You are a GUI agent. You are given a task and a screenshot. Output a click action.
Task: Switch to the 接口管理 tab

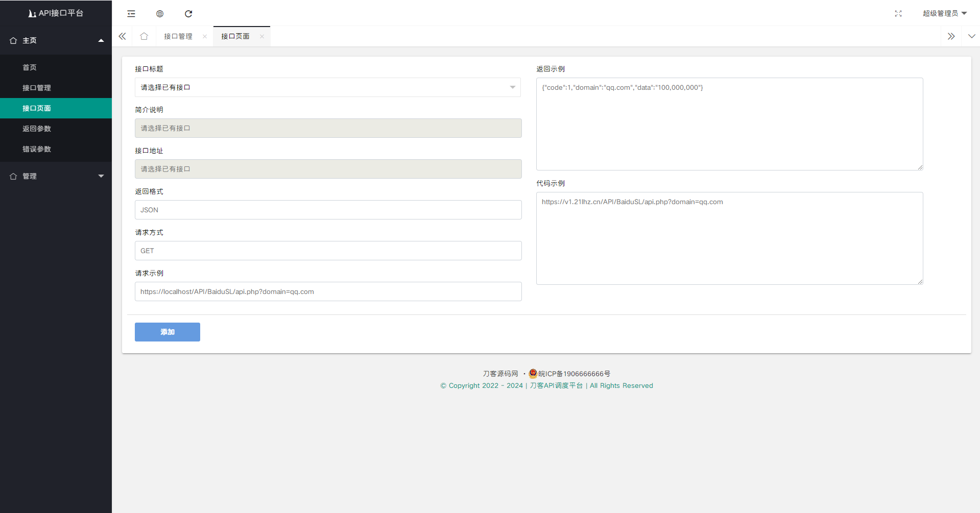178,36
